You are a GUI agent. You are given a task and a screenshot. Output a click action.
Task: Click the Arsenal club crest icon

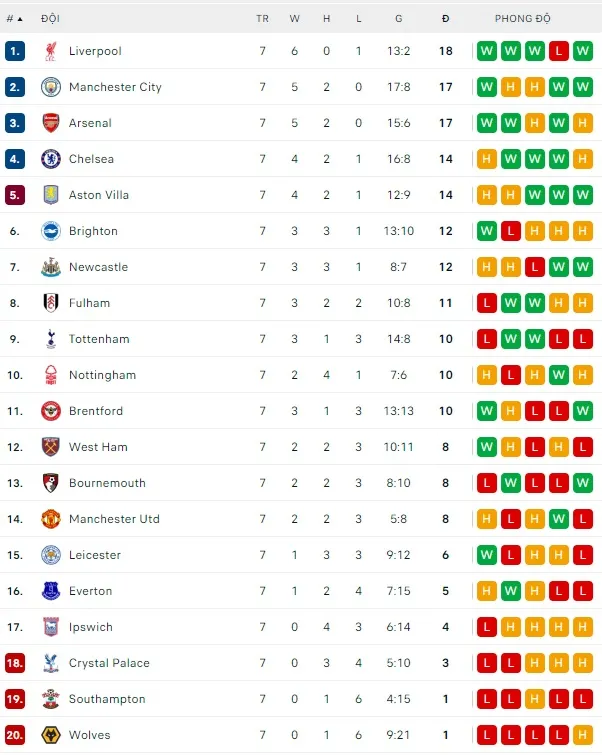point(51,123)
